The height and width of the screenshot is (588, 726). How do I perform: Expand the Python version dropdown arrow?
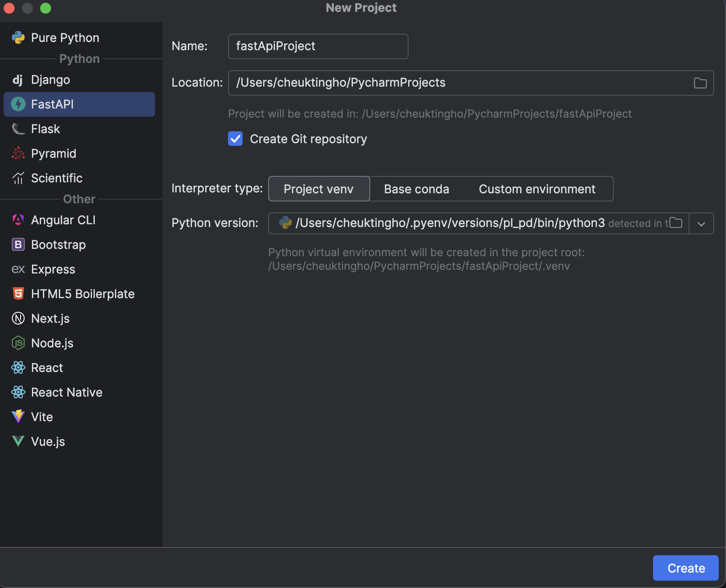pos(701,224)
